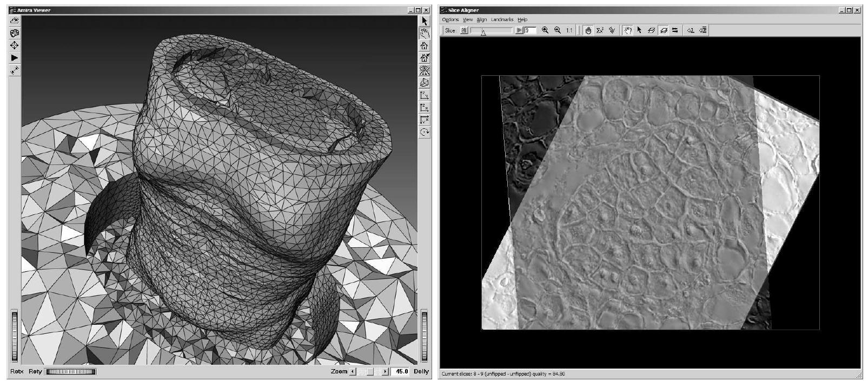Screen dimensions: 868x381
Task: Open the View menu in Slice Aligner
Action: click(468, 19)
